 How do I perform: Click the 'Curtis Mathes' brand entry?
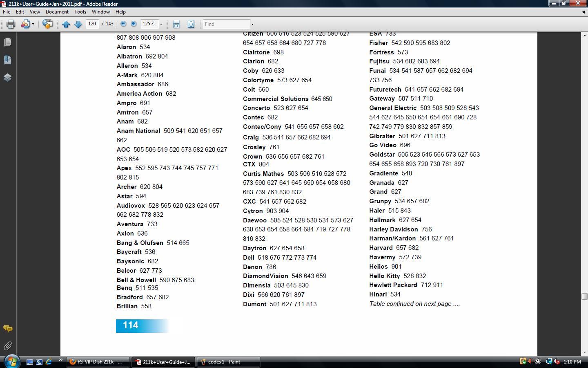pos(263,174)
